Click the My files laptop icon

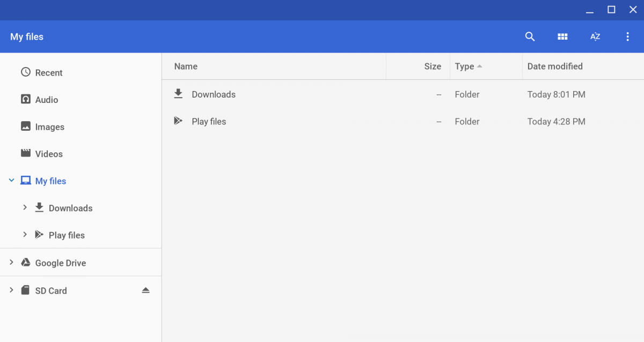(x=25, y=181)
